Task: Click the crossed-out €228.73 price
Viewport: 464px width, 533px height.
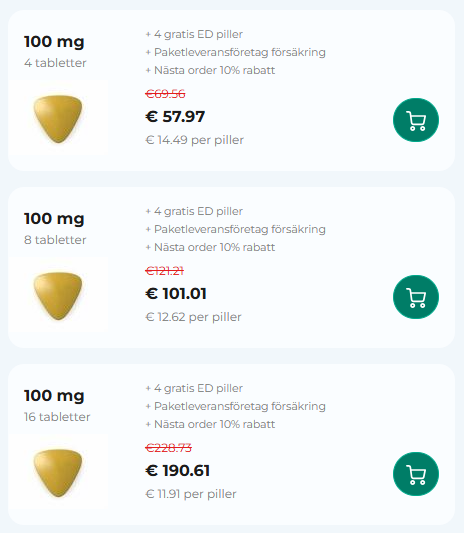Action: (168, 448)
